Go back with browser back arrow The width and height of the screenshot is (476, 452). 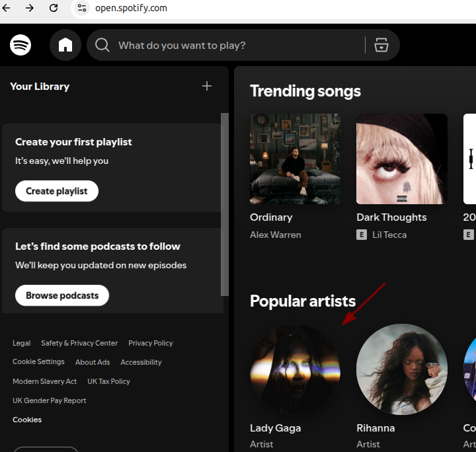point(6,8)
